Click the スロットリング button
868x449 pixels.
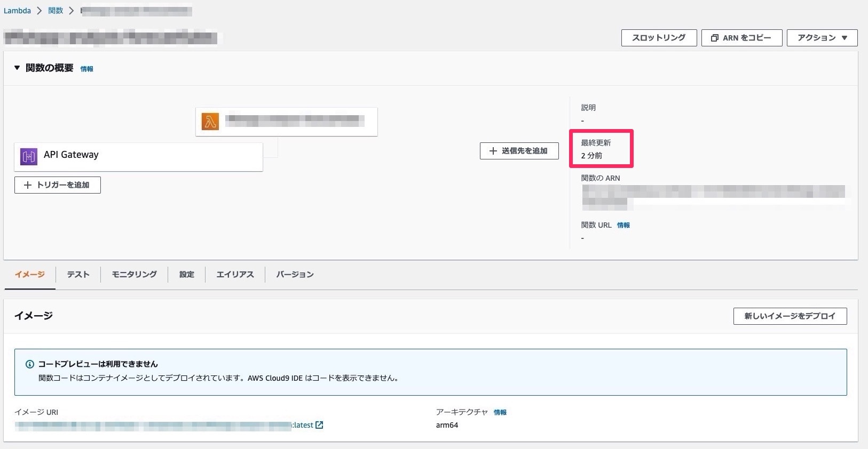click(659, 38)
